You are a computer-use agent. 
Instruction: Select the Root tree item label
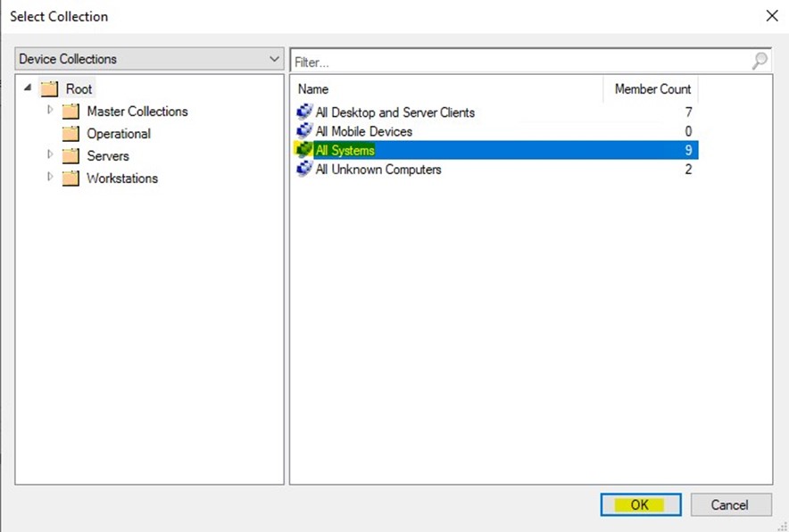(x=79, y=89)
